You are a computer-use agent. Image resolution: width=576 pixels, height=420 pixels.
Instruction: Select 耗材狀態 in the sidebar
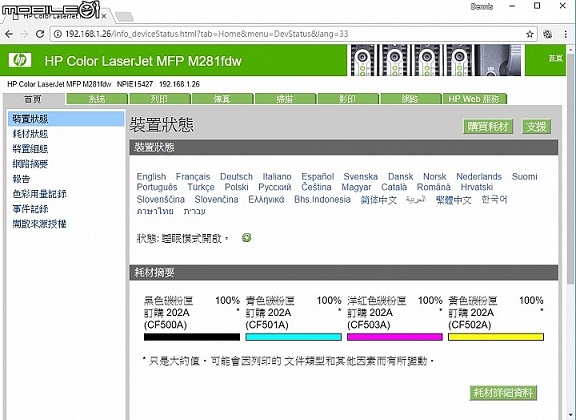pyautogui.click(x=30, y=134)
